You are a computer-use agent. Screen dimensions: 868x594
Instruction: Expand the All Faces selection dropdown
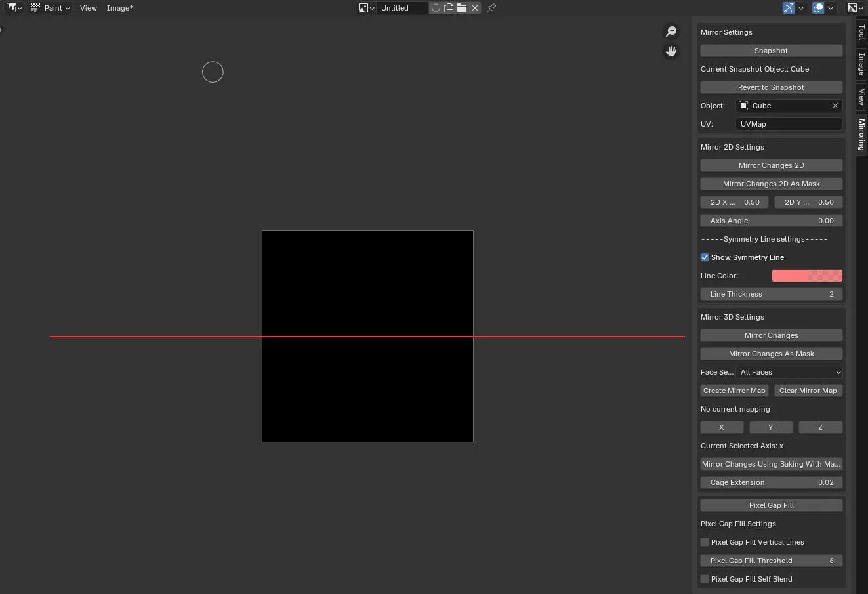coord(789,372)
